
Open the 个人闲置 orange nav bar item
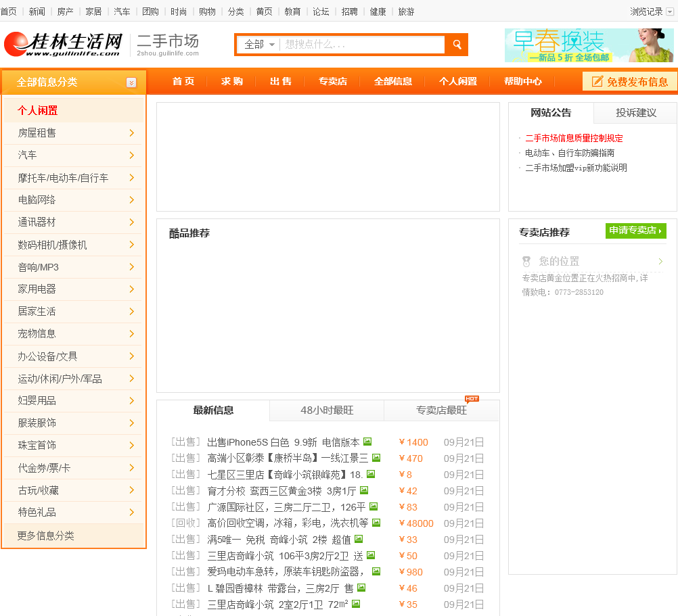[x=457, y=81]
